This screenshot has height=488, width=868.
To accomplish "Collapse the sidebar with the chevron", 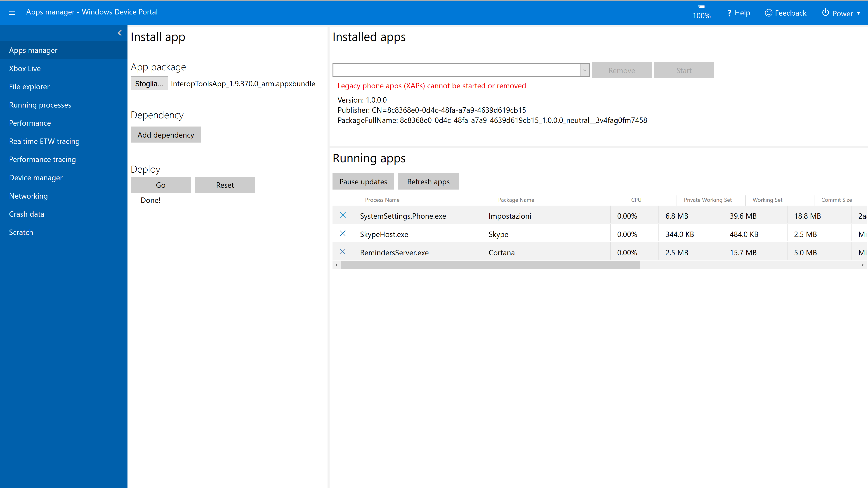I will pos(120,33).
